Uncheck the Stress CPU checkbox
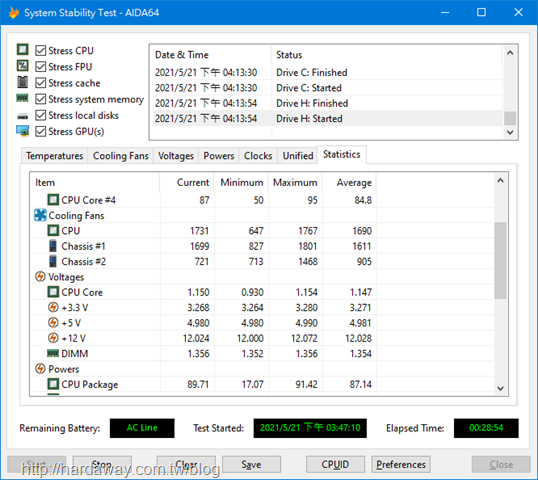Image resolution: width=538 pixels, height=480 pixels. (40, 50)
